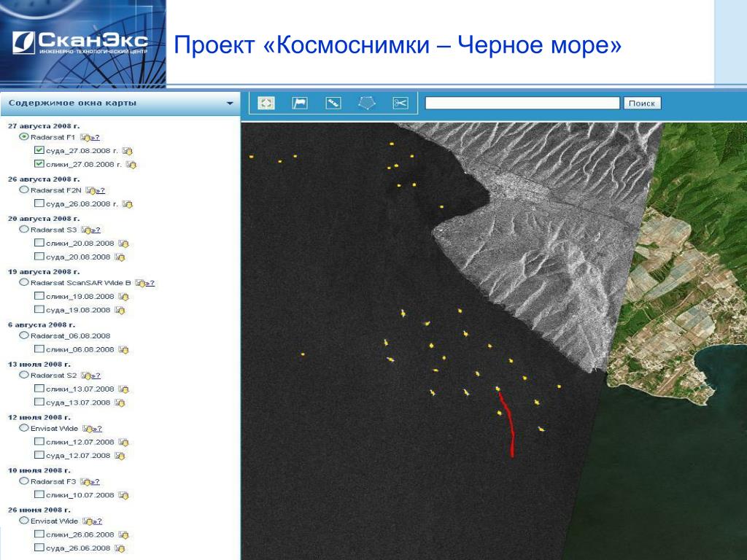
Task: Click the full-extent zoom tool icon
Action: [267, 104]
